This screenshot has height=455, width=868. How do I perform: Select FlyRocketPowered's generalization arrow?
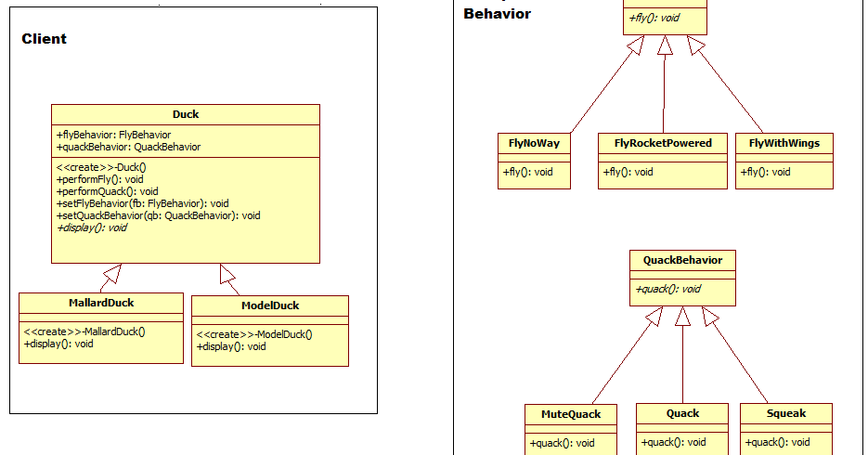(x=664, y=84)
